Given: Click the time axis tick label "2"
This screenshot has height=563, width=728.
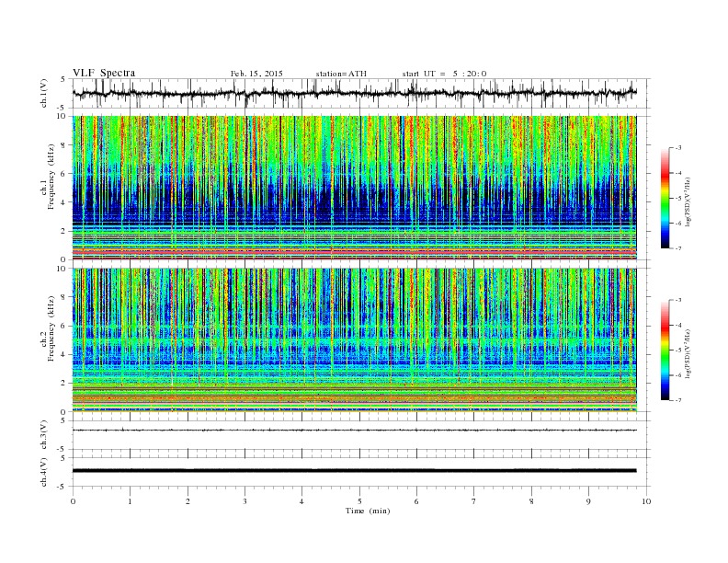Looking at the screenshot, I should 188,501.
